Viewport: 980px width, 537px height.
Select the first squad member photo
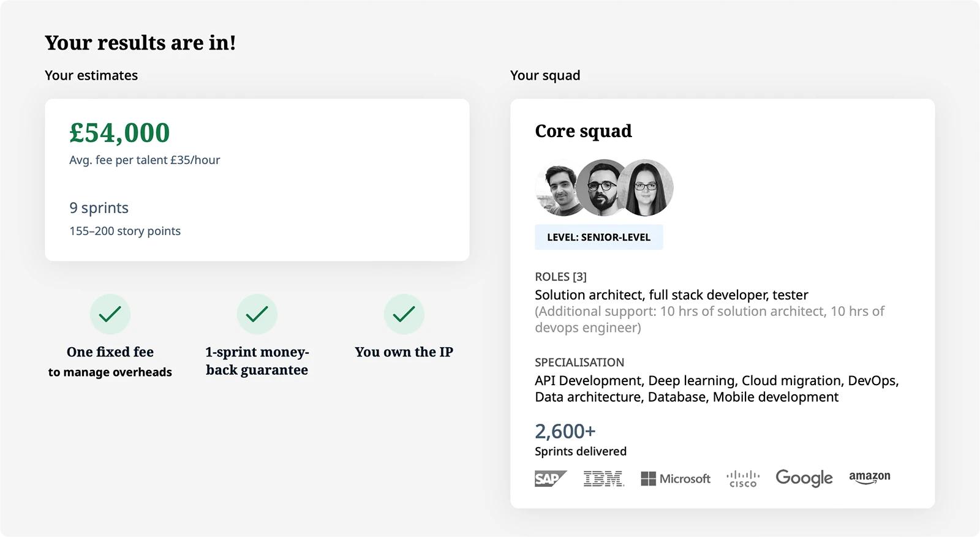click(558, 188)
